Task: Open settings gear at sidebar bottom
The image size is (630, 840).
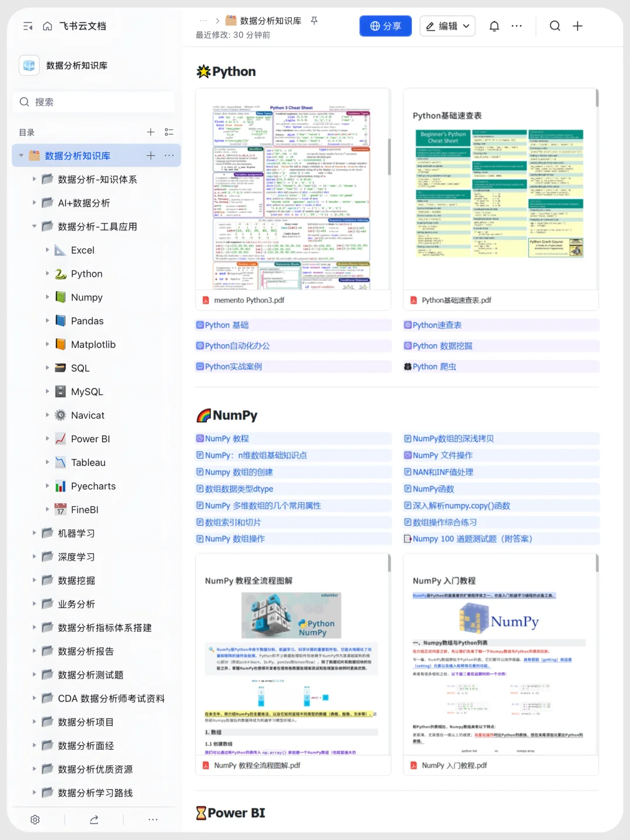Action: (x=35, y=820)
